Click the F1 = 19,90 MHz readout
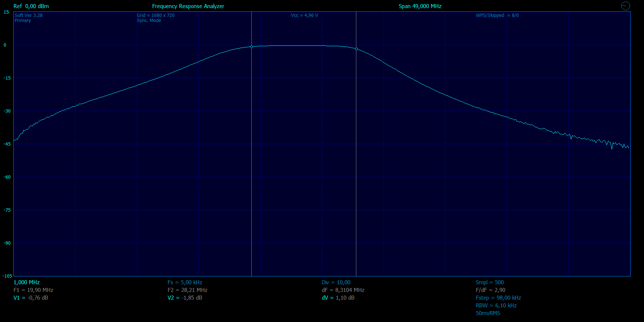Screen dimensions: 644x322 tap(33, 290)
